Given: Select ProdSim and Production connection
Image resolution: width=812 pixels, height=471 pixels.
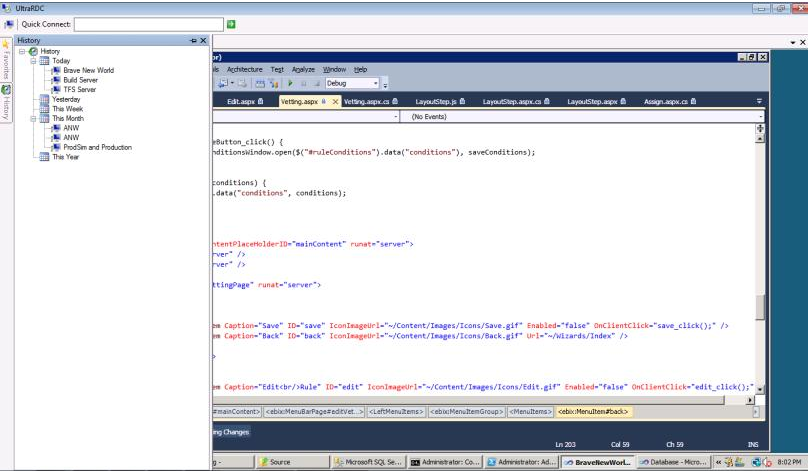Looking at the screenshot, I should pyautogui.click(x=97, y=148).
